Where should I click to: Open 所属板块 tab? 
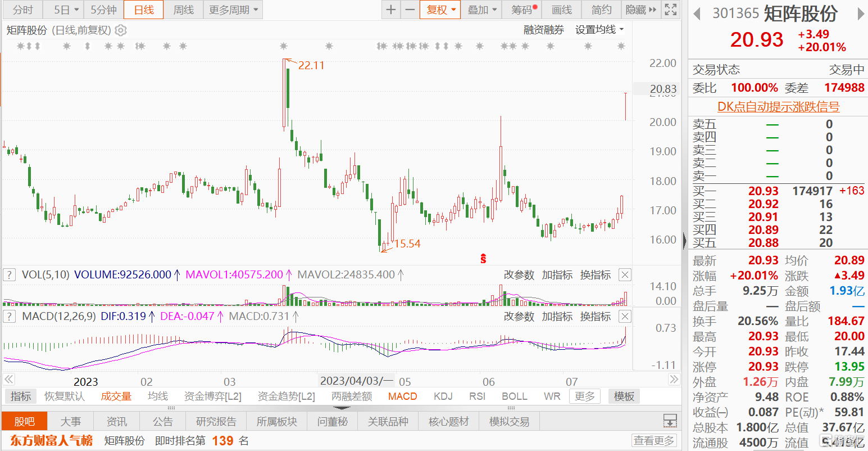[x=276, y=421]
